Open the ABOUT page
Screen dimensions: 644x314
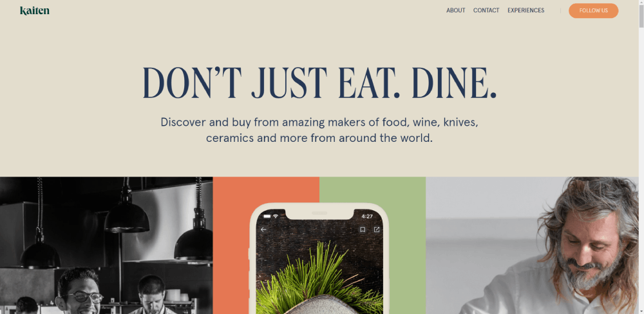(456, 11)
